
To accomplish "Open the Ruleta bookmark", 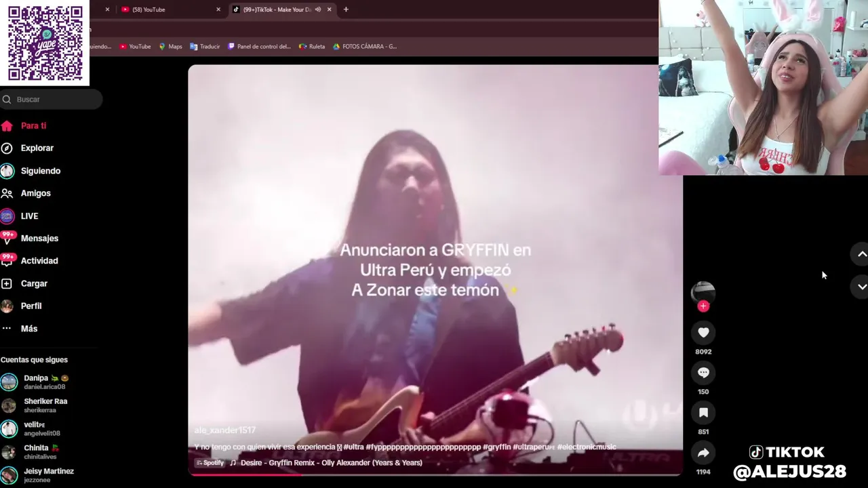I will coord(312,47).
